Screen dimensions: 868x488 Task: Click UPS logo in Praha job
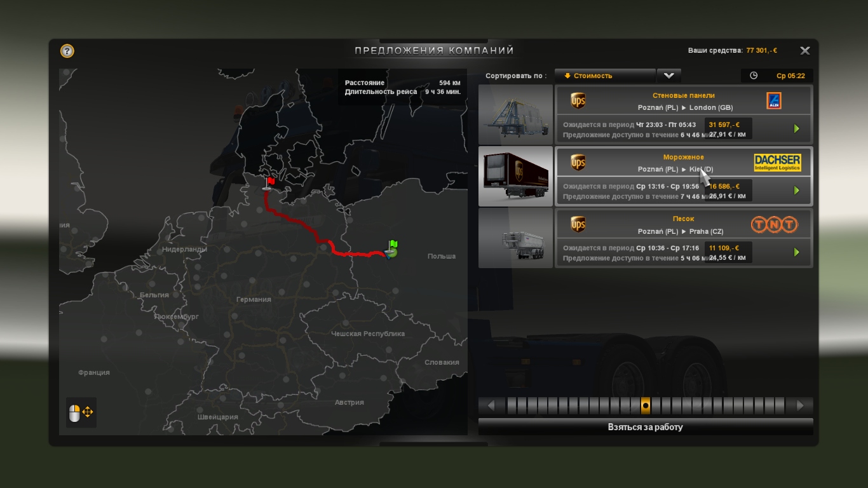tap(578, 224)
